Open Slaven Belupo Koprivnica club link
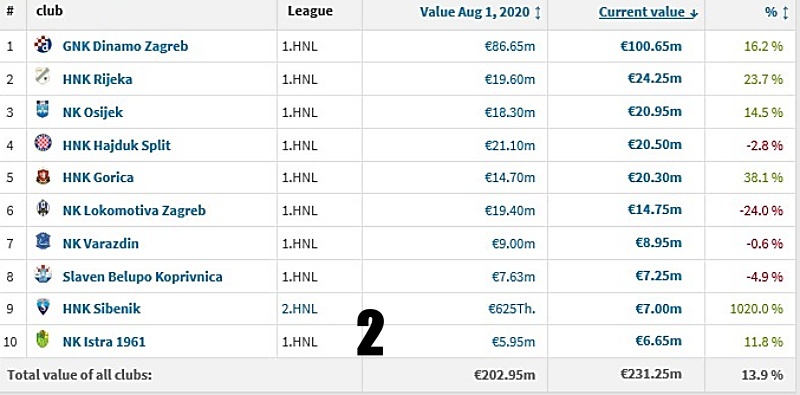 pos(142,277)
